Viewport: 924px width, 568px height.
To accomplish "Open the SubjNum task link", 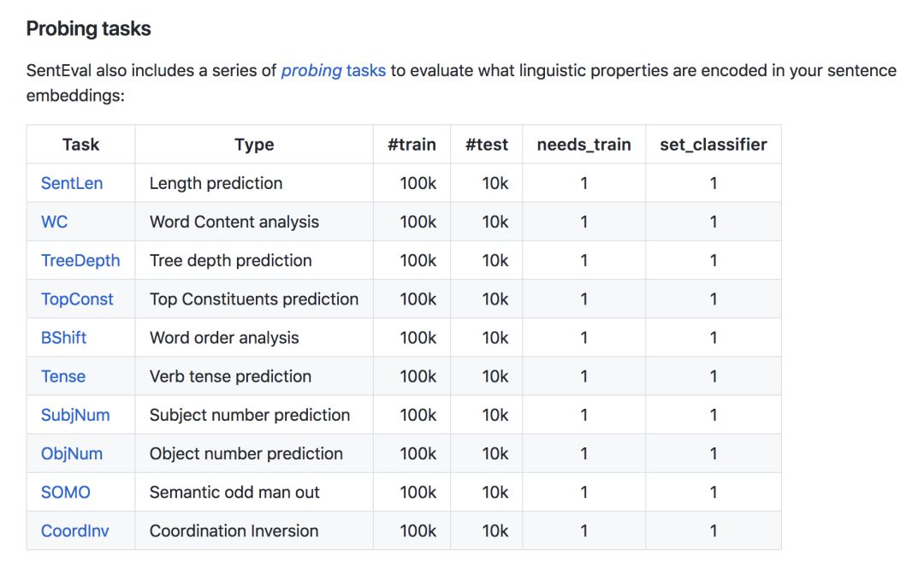I will (75, 415).
